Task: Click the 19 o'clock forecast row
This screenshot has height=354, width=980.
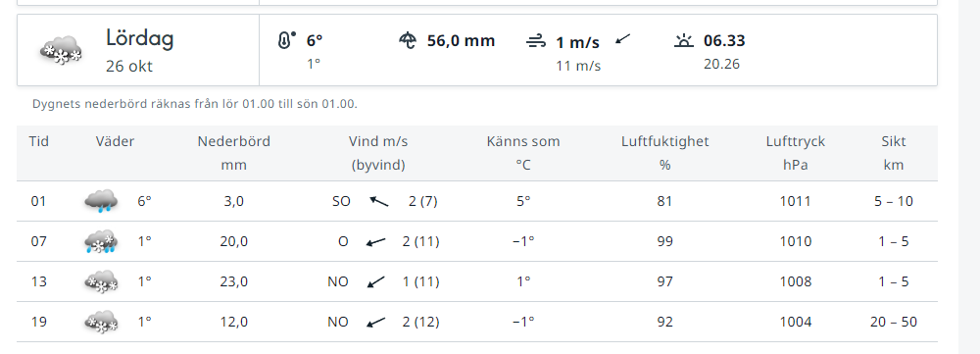Action: [477, 322]
